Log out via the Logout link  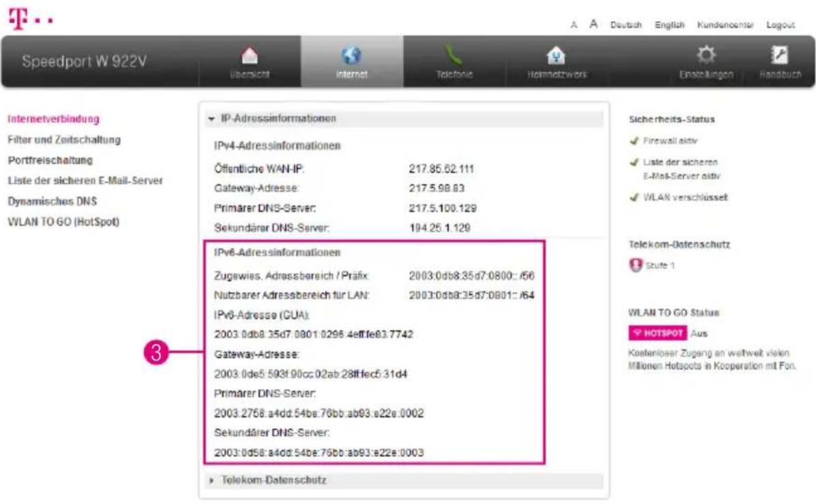point(780,25)
